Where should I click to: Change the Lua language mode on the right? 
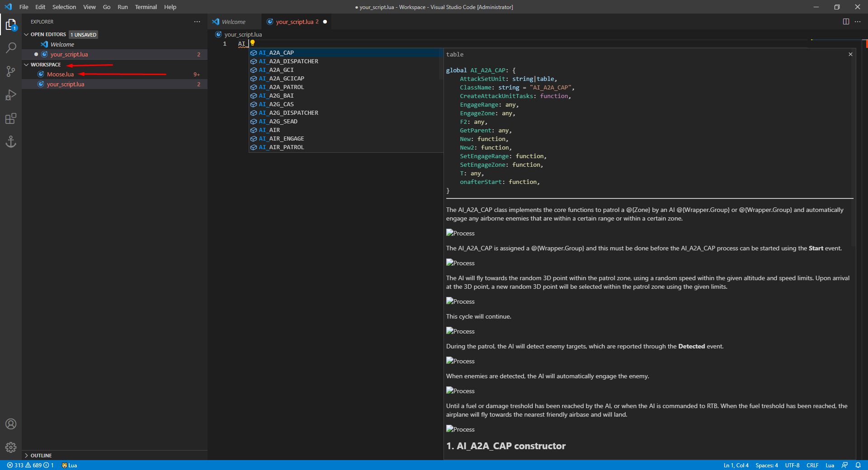pos(830,465)
